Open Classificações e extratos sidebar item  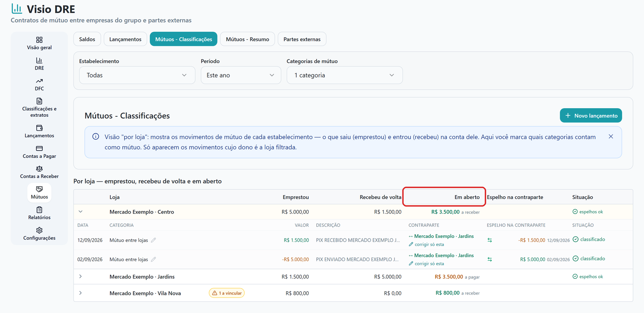(39, 108)
